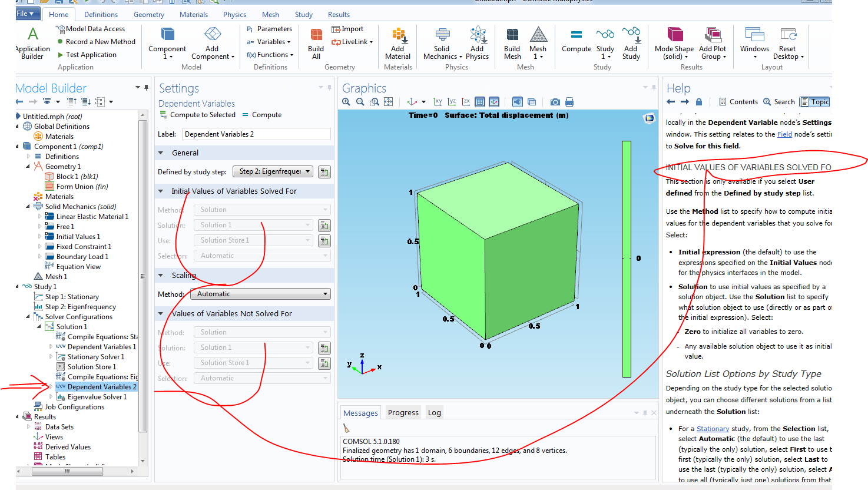The image size is (868, 490).
Task: Toggle the grid display in Graphics
Action: click(x=480, y=102)
